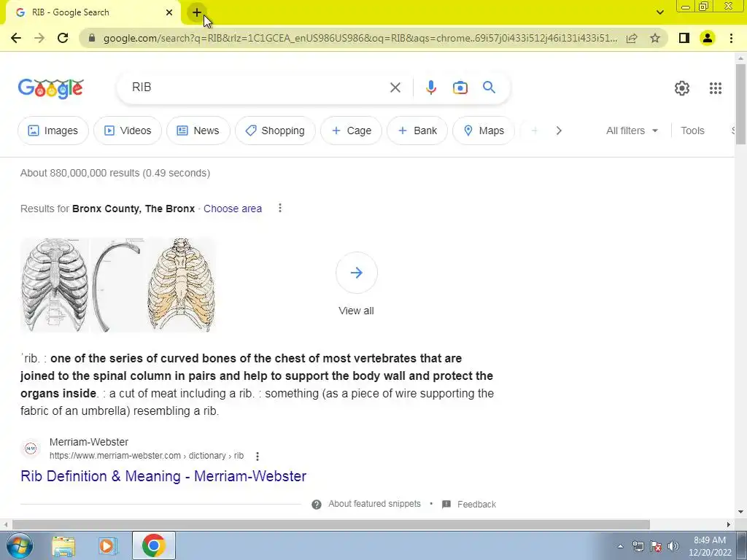Close the RIB - Google Search tab

pos(169,12)
